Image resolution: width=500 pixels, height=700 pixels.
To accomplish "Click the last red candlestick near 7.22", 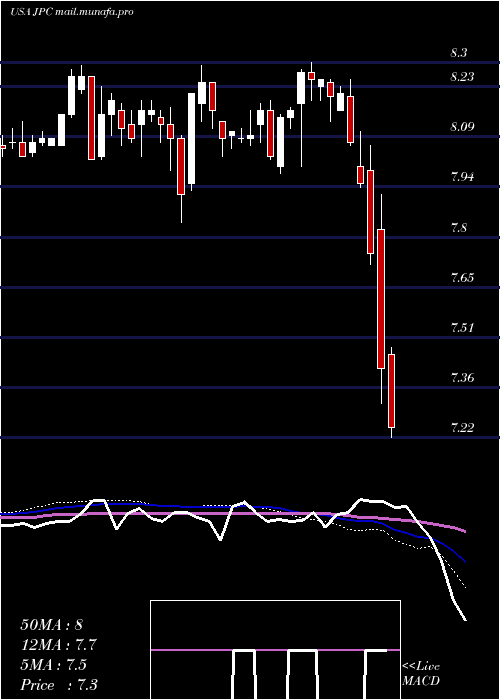I will click(392, 391).
